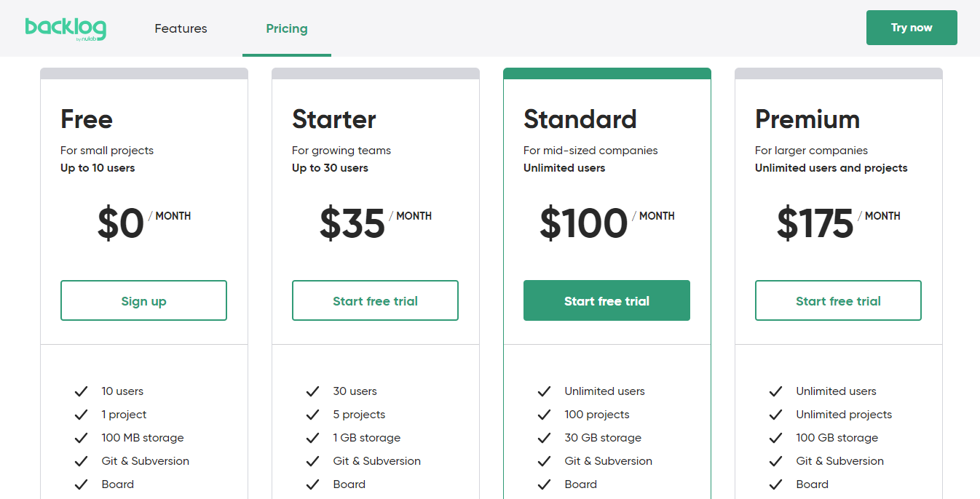The height and width of the screenshot is (499, 980).
Task: Click checkmark icon beside 100 MB storage
Action: point(81,438)
